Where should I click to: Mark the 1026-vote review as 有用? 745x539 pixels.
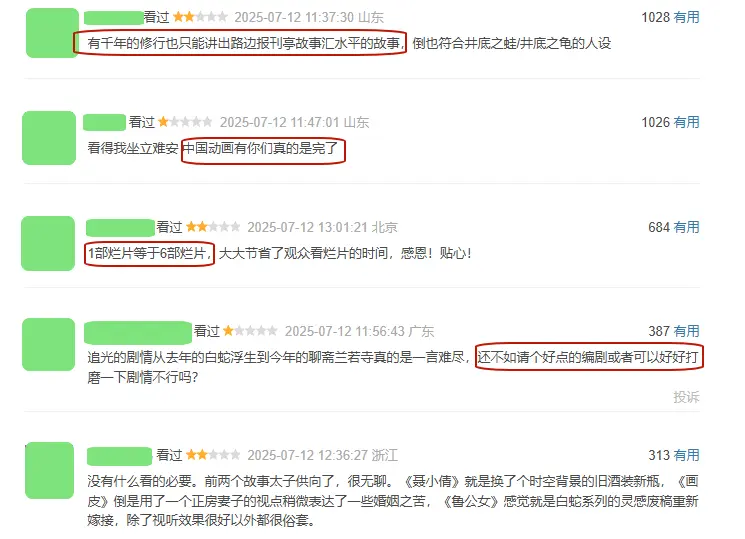687,123
